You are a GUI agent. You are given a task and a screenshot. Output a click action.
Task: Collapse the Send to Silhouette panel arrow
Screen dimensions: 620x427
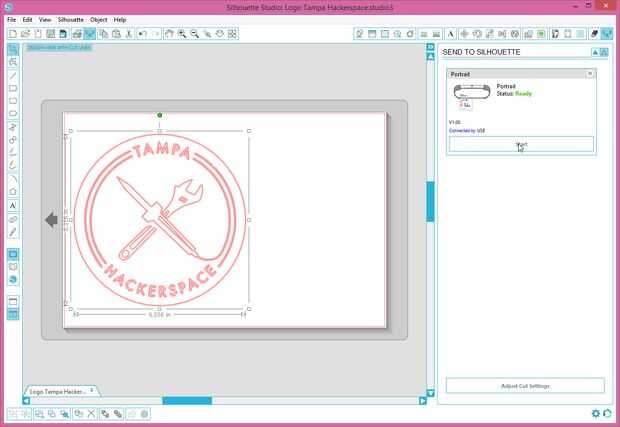point(595,52)
